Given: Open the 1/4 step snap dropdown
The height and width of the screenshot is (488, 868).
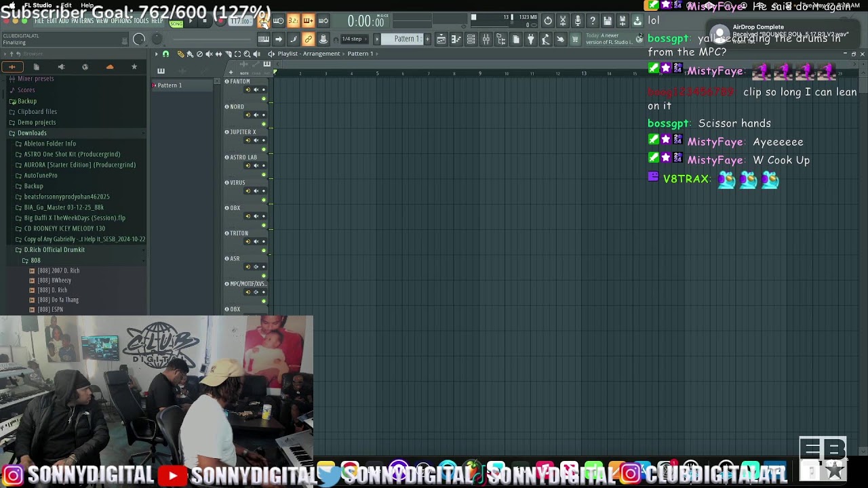Looking at the screenshot, I should pos(355,39).
